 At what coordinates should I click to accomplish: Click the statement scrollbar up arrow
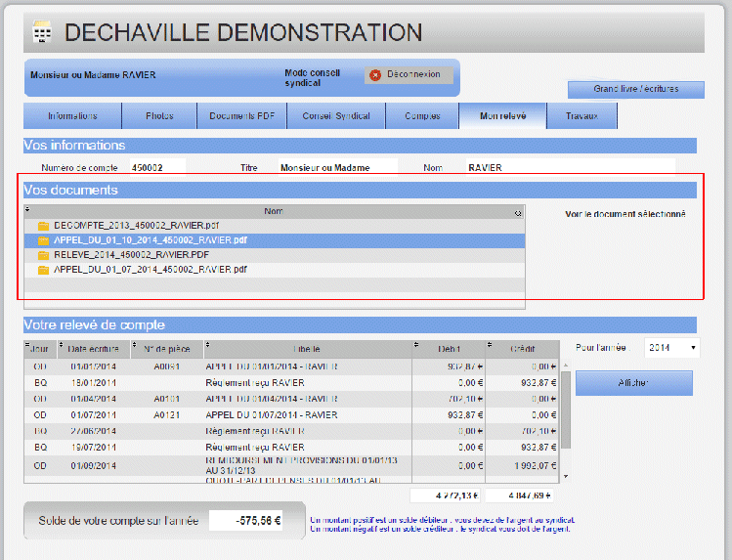(x=566, y=365)
